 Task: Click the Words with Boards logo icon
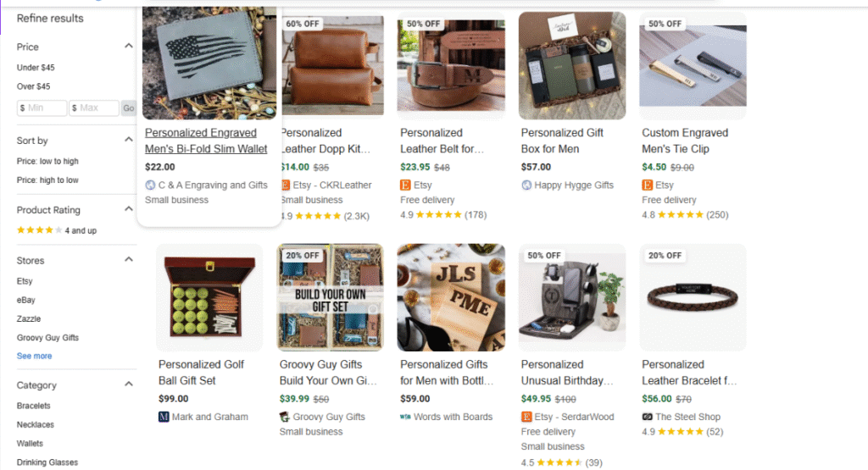[x=405, y=417]
